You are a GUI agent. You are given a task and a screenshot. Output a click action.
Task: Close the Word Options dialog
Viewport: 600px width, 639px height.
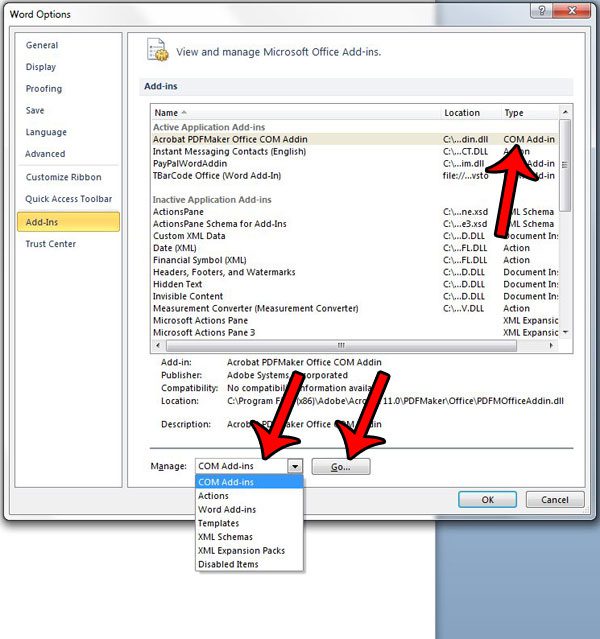pyautogui.click(x=572, y=11)
